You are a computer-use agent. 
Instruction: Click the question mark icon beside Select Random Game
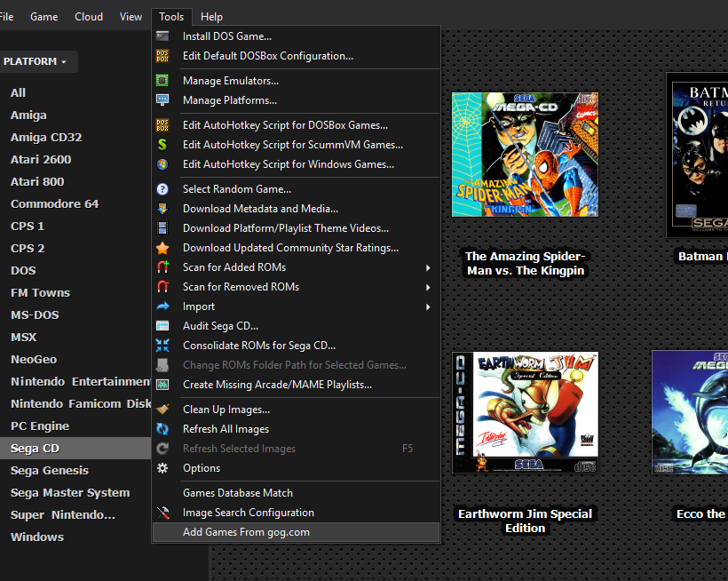coord(162,189)
